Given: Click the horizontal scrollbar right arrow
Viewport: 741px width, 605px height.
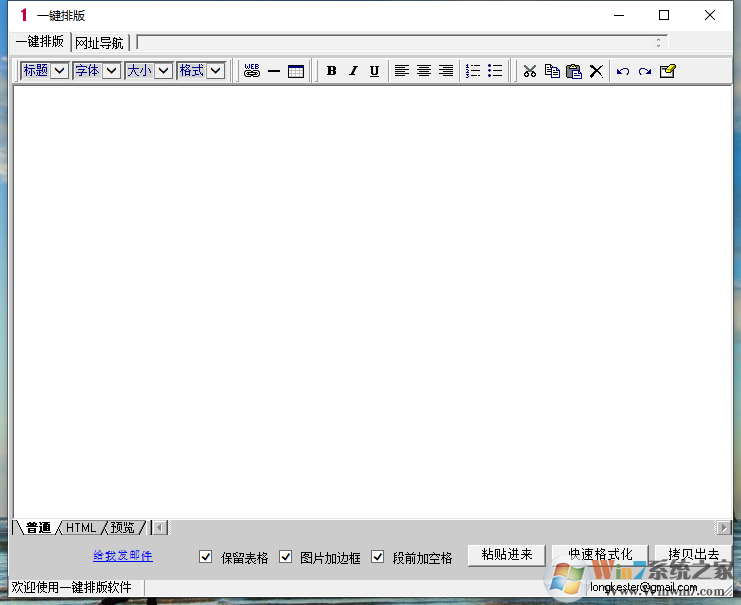Looking at the screenshot, I should [x=724, y=528].
